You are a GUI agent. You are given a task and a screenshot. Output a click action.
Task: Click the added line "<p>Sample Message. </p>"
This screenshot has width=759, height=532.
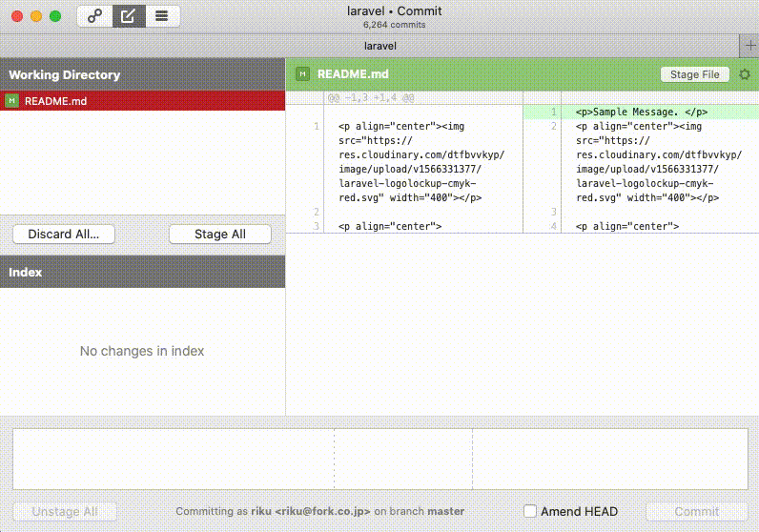pos(642,113)
